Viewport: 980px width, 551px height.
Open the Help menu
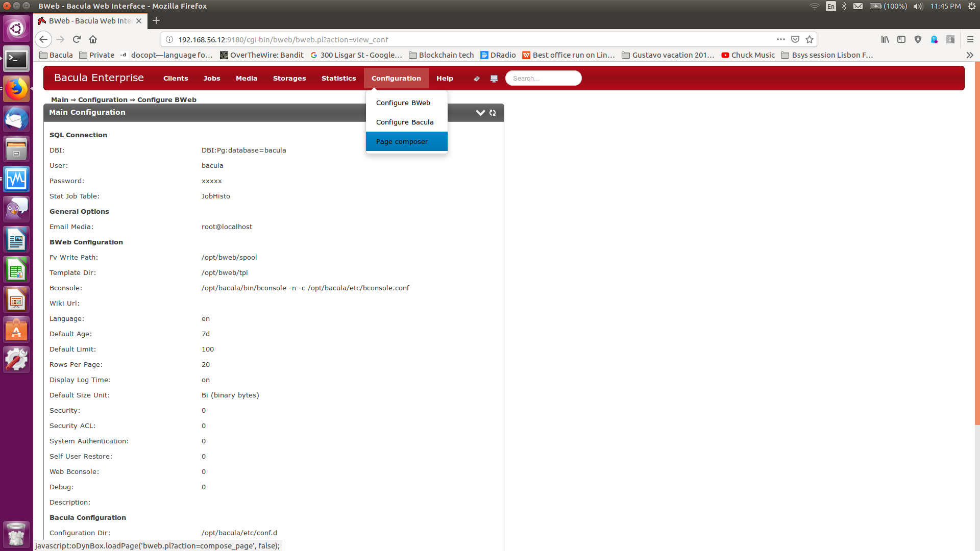445,78
